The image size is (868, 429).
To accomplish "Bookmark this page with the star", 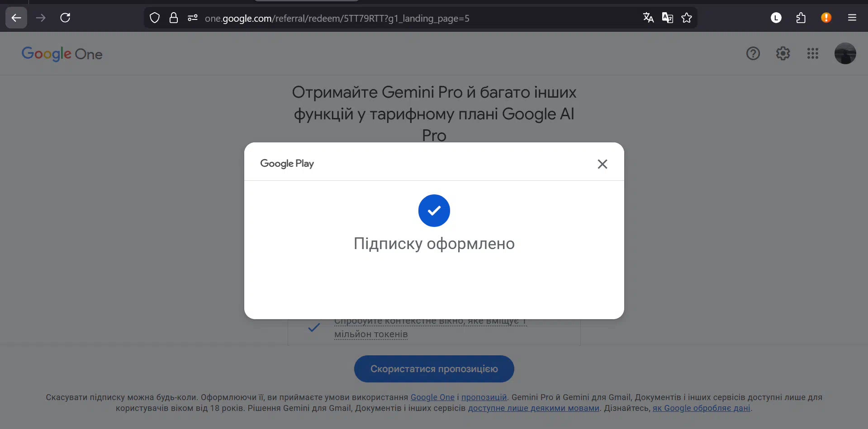I will [687, 18].
